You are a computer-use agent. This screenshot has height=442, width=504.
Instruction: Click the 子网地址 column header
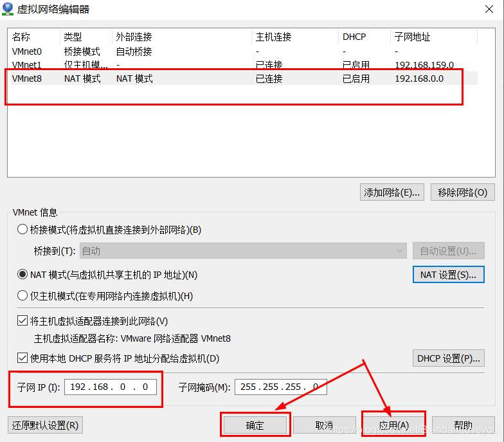coord(434,37)
